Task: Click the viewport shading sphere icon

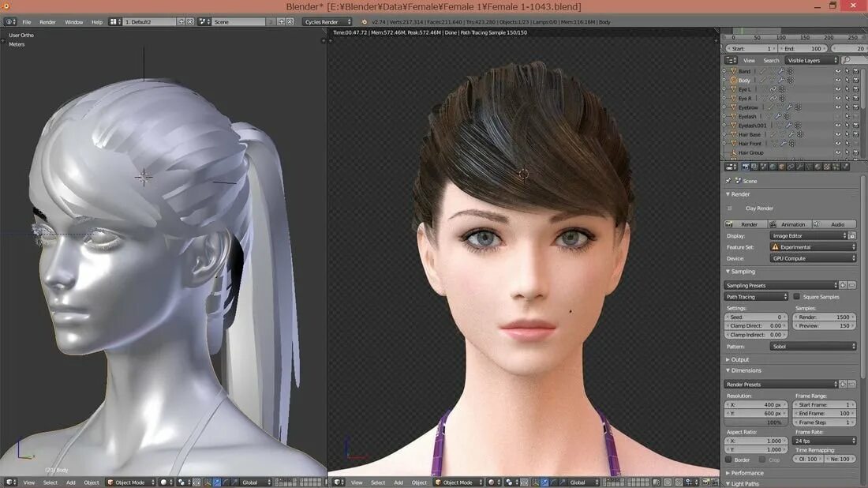Action: pos(491,482)
